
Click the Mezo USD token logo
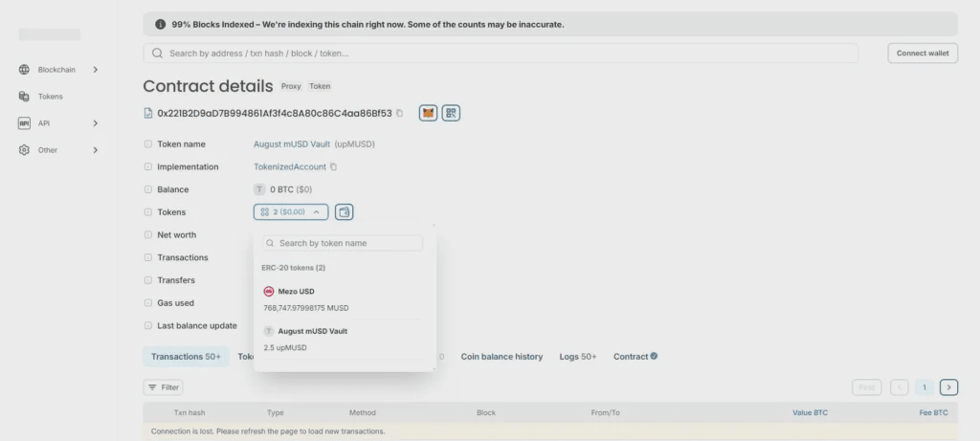269,292
